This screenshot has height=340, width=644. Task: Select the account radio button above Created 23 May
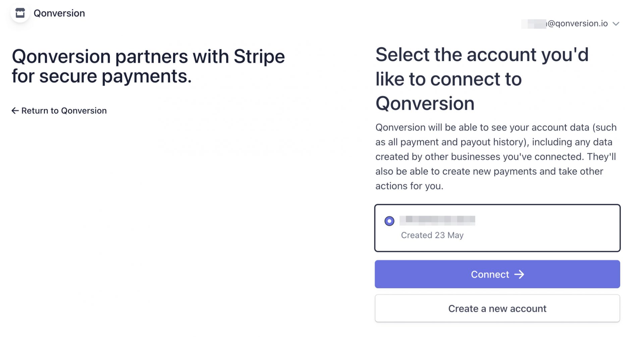click(388, 221)
